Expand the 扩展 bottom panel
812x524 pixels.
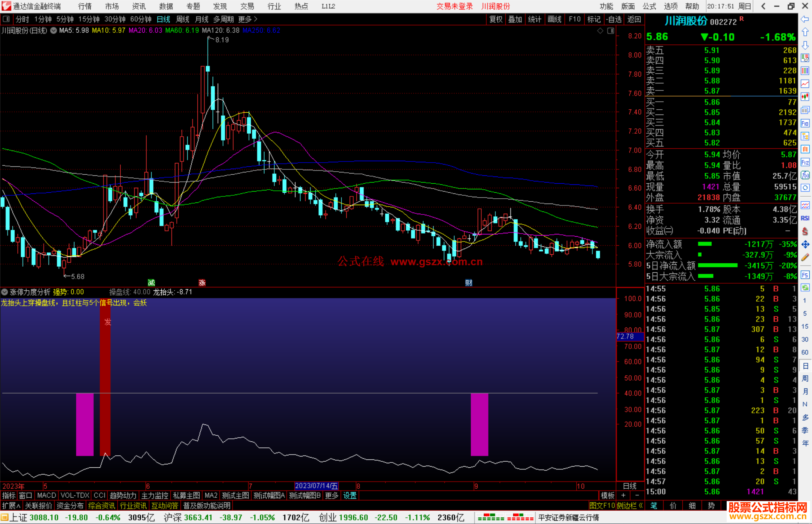click(x=11, y=506)
